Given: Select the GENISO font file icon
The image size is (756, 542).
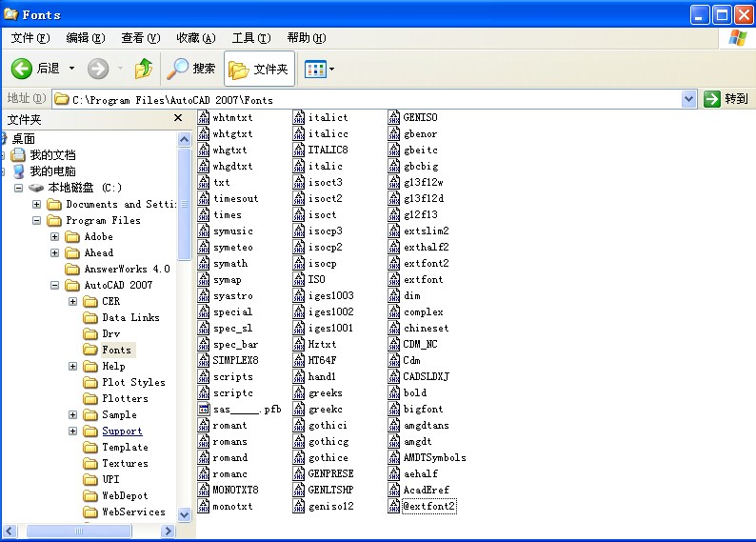Looking at the screenshot, I should click(394, 117).
